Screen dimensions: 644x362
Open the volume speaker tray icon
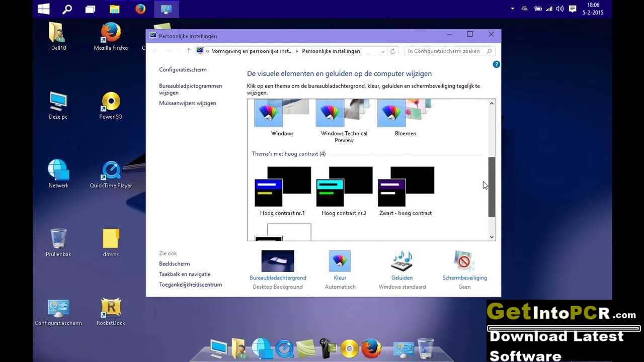click(560, 9)
